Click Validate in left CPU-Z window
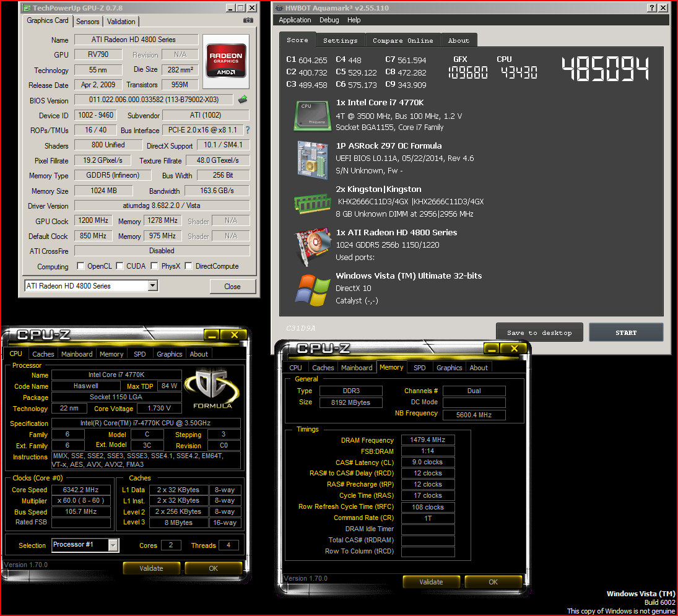This screenshot has height=616, width=678. pyautogui.click(x=151, y=568)
